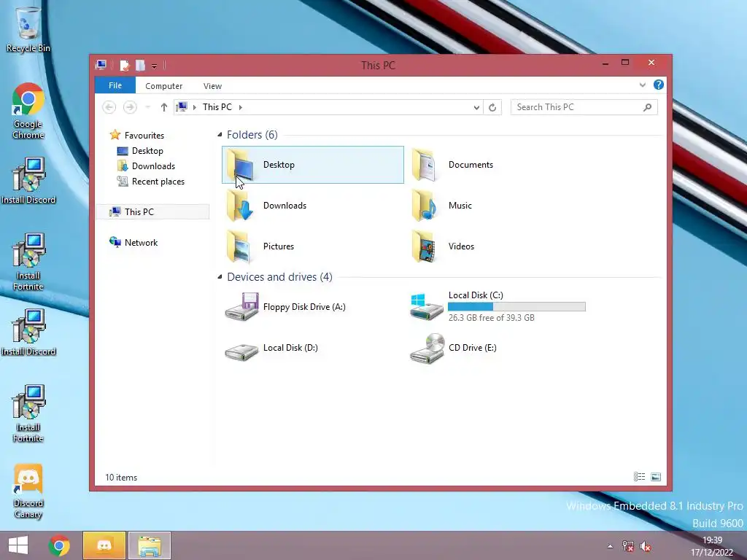Open address bar history dropdown

tap(476, 107)
